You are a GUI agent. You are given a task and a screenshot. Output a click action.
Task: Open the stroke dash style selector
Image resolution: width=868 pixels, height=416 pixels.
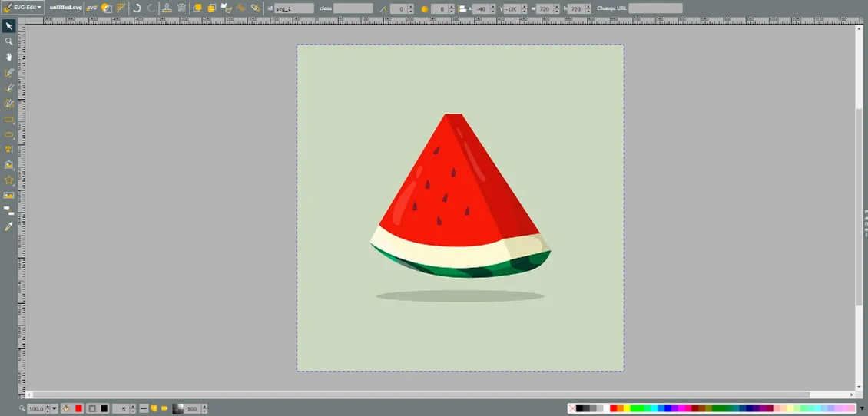[x=144, y=409]
